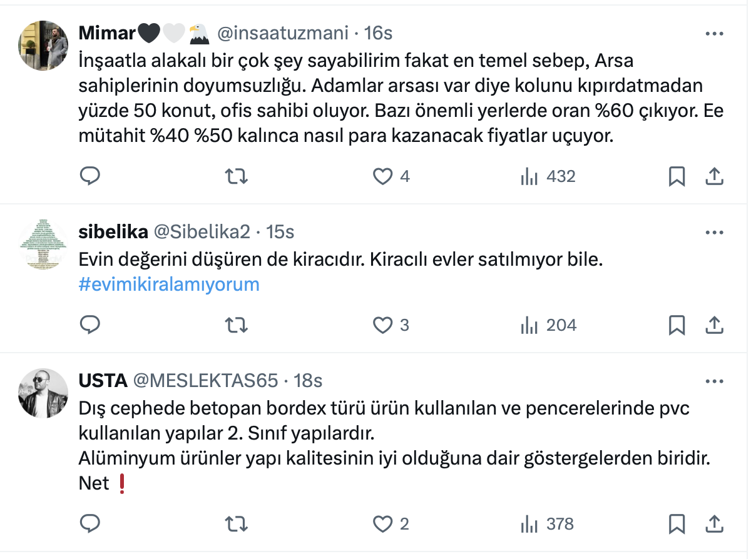Open more options on sibelika's tweet

tap(714, 233)
